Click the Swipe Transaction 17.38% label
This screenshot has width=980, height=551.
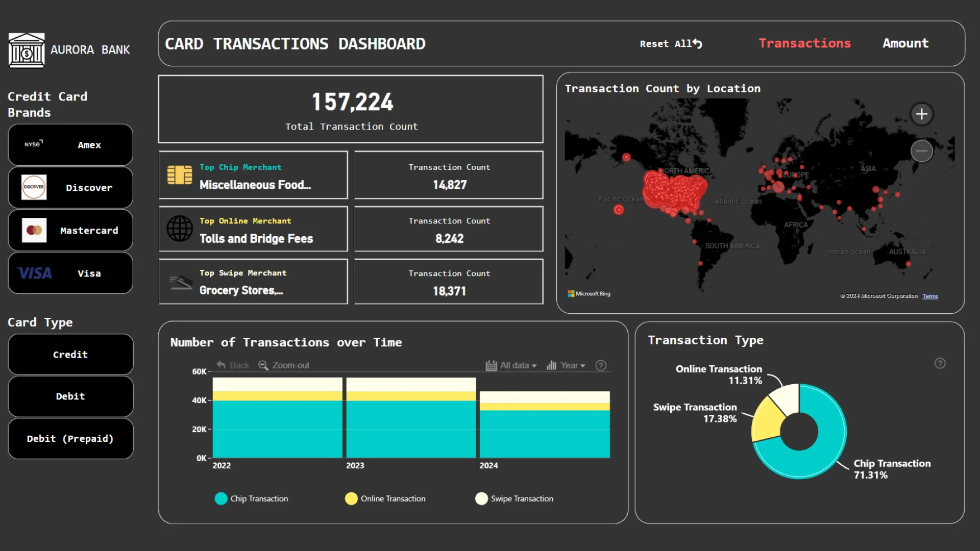coord(695,413)
